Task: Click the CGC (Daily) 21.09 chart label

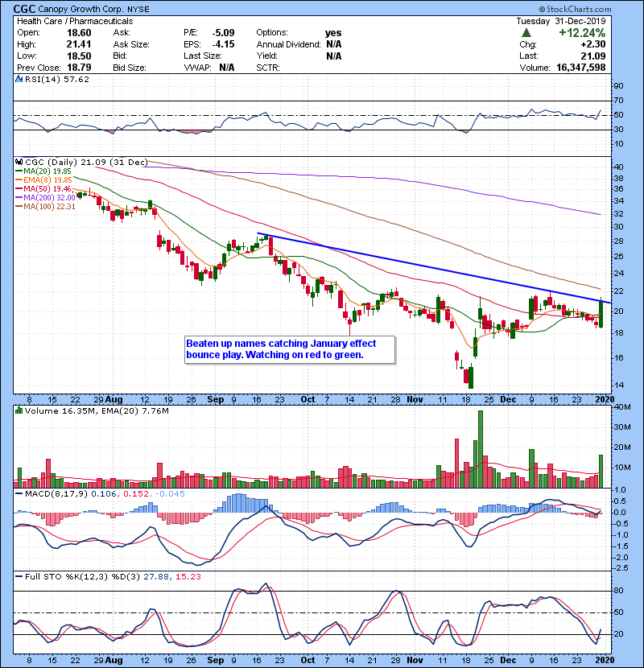Action: click(x=86, y=163)
